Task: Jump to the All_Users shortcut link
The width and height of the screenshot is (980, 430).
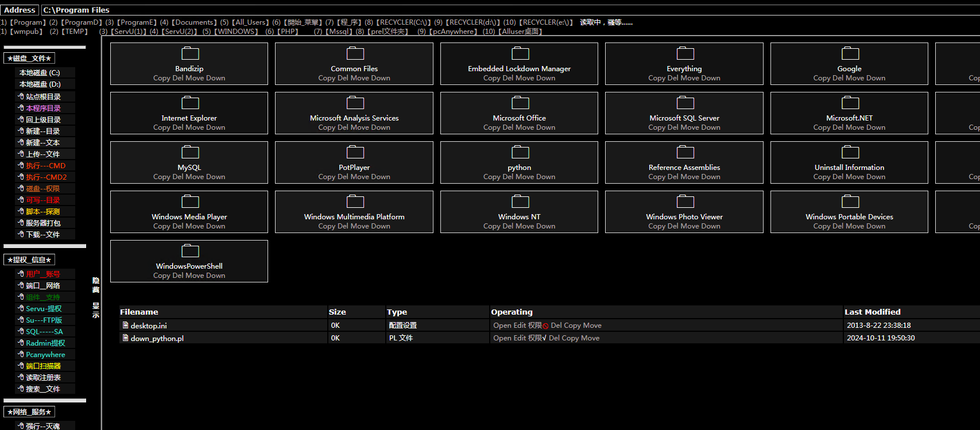Action: click(250, 22)
